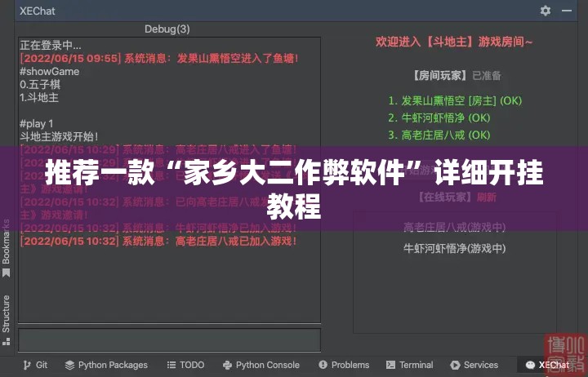Click the Services play icon
Viewport: 588px width, 377px height.
(x=455, y=365)
